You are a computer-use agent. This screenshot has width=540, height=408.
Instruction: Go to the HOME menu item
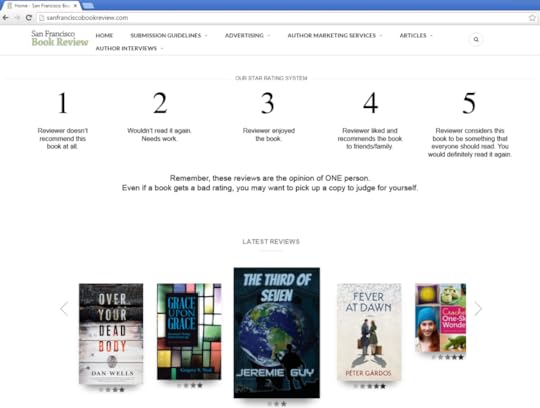tap(104, 35)
